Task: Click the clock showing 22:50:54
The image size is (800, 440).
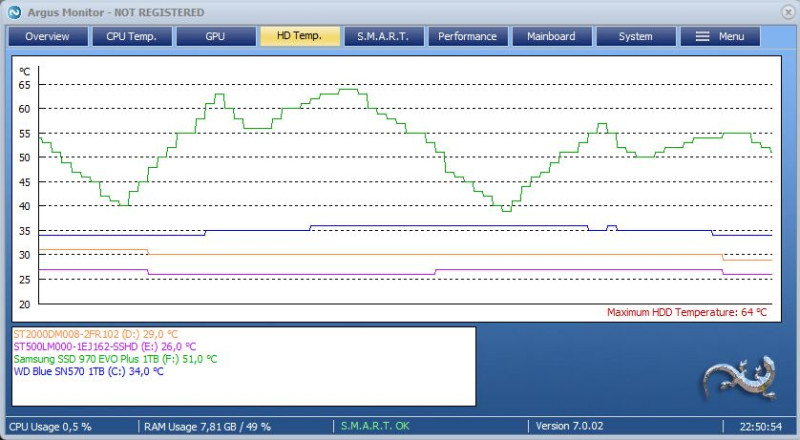Action: (761, 426)
